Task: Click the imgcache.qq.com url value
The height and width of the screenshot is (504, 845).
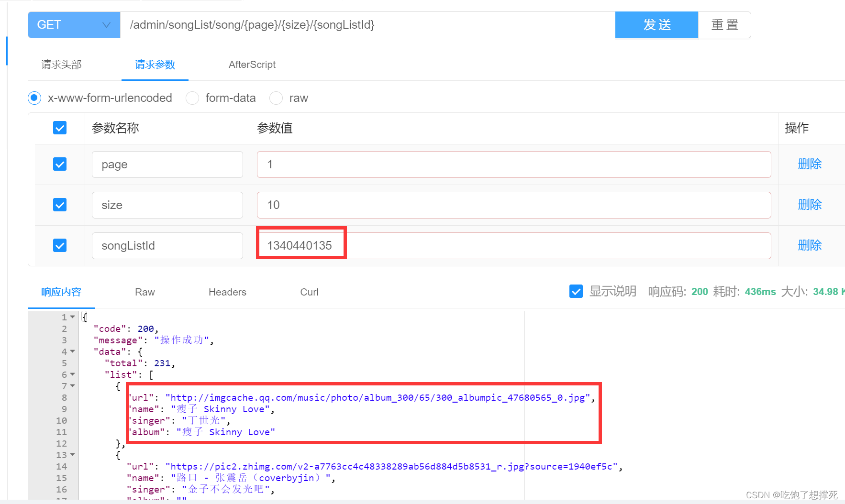Action: coord(378,398)
